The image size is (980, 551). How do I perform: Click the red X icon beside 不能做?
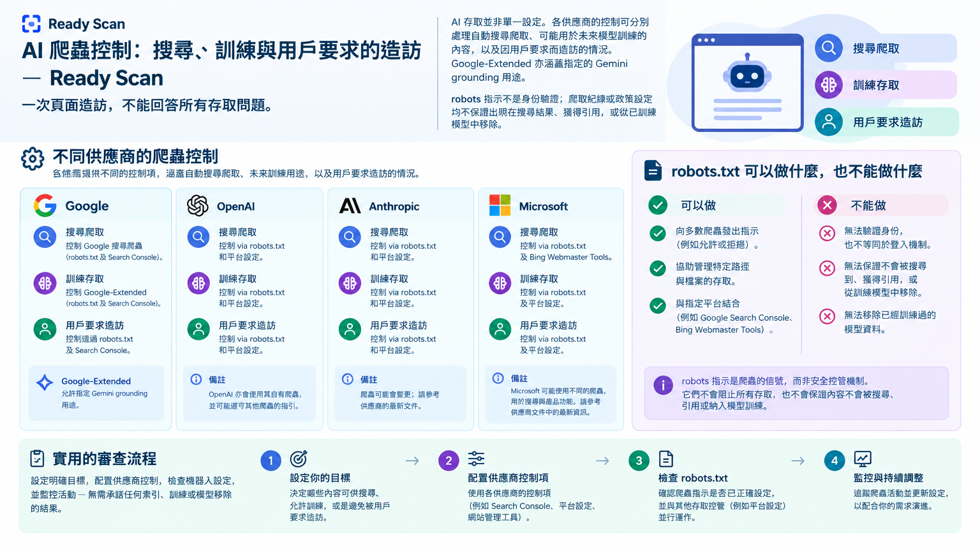tap(827, 205)
